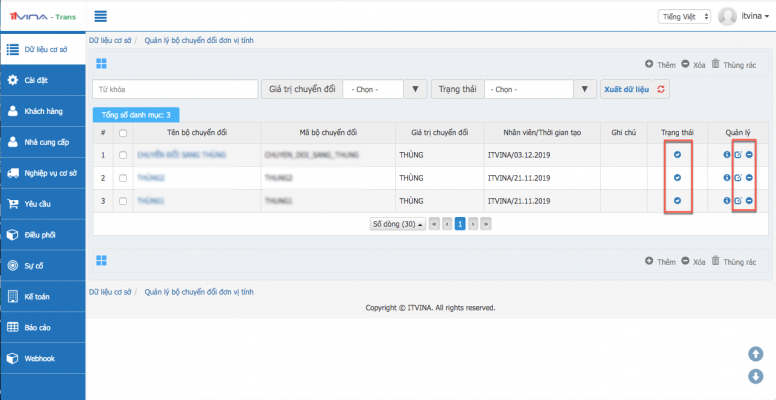Click the scroll-to-bottom arrow icon

756,376
